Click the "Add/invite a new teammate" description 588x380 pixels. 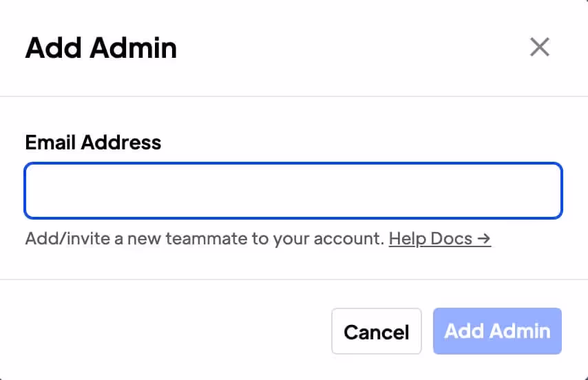tap(204, 239)
